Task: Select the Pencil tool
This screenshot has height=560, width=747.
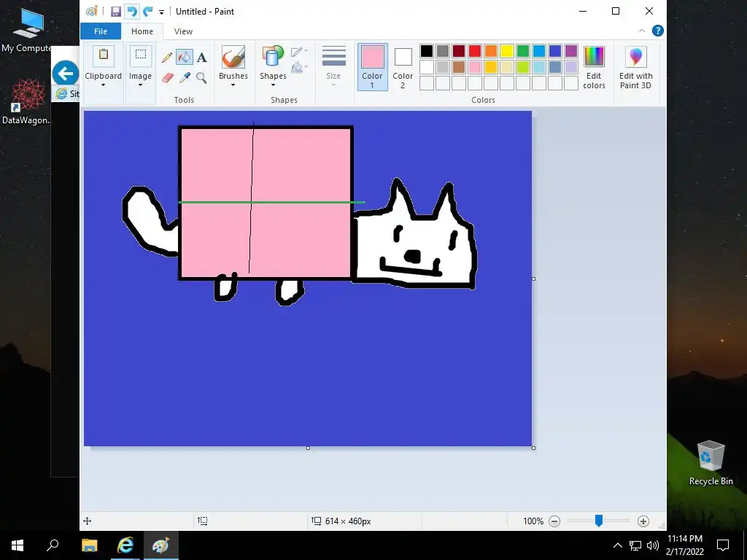Action: tap(167, 58)
